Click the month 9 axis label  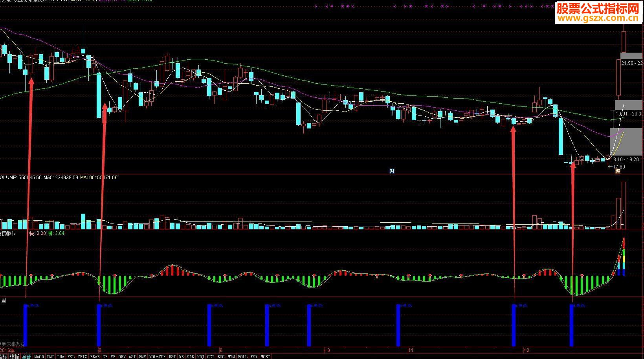(221, 350)
